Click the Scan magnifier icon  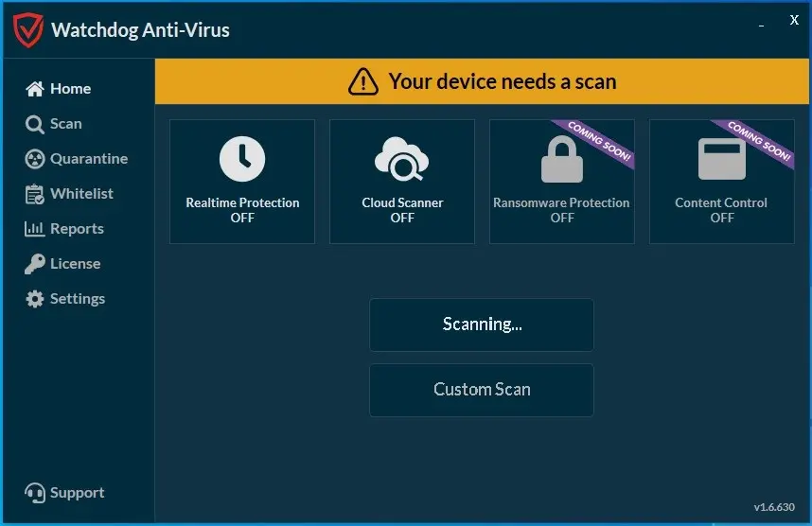(x=35, y=124)
